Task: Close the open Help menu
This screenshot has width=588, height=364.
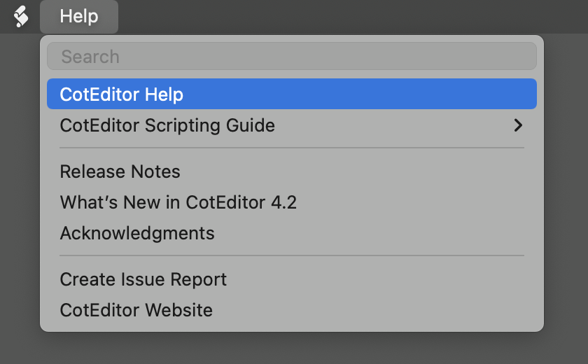Action: coord(79,17)
